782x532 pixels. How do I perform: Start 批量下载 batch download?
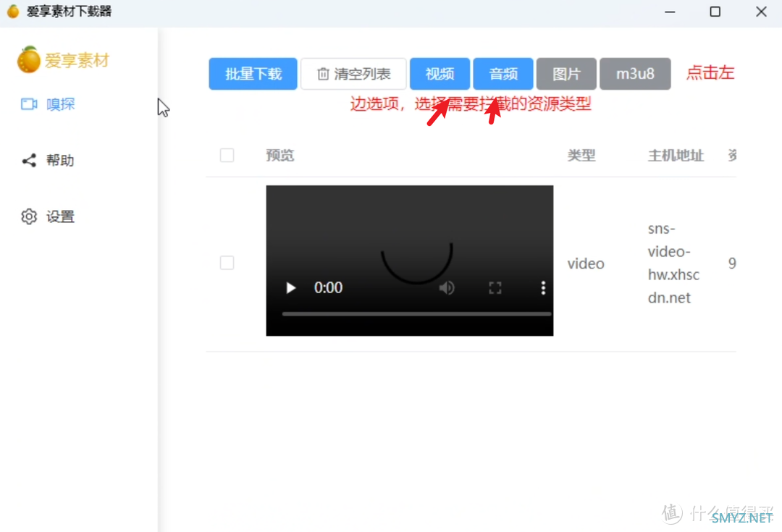(x=253, y=74)
